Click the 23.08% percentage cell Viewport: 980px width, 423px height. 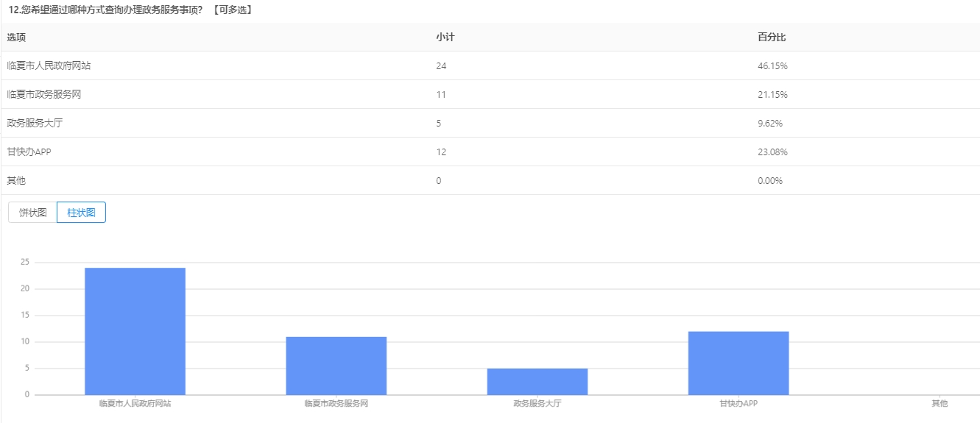[x=772, y=152]
